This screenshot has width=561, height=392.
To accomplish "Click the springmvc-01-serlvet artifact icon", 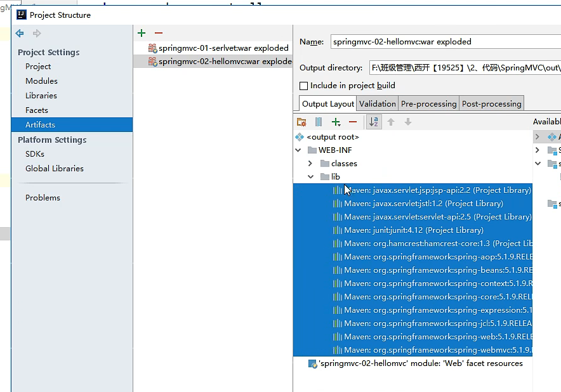I will [153, 48].
